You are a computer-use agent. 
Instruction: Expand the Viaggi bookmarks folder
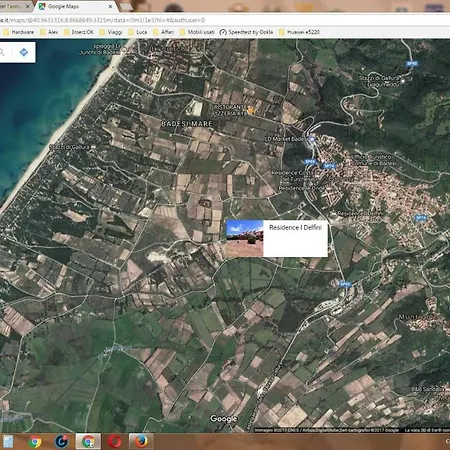coord(111,32)
